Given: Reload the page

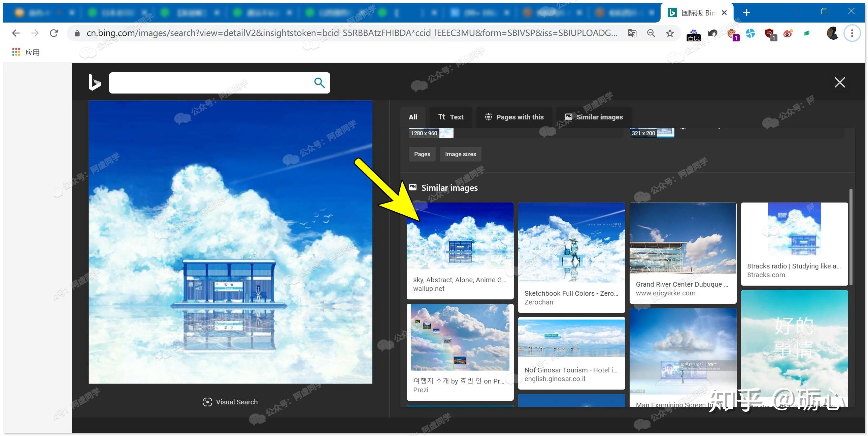Looking at the screenshot, I should click(54, 33).
